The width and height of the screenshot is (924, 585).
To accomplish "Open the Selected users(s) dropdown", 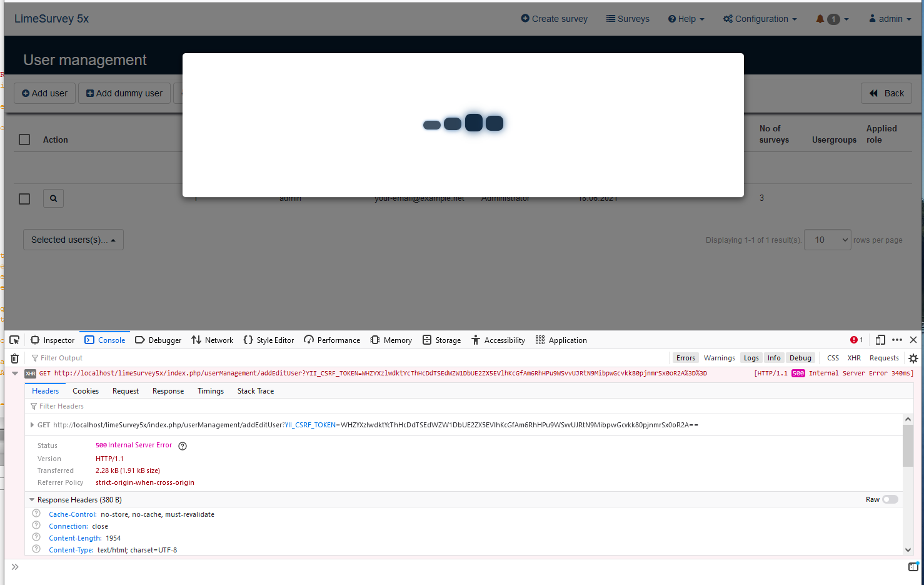I will tap(73, 240).
